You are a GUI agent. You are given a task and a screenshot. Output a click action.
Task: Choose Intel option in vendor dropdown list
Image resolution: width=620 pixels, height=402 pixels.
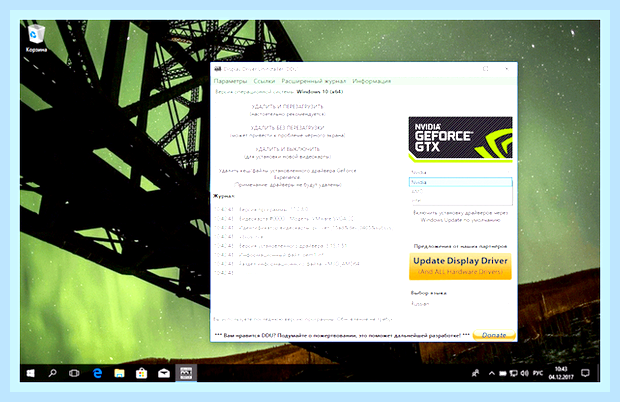click(460, 200)
